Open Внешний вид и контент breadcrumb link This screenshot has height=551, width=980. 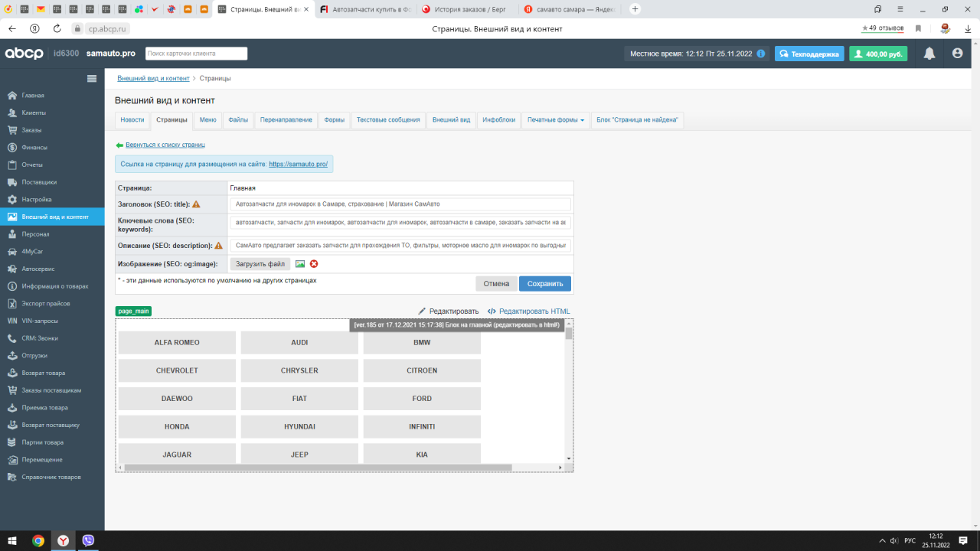coord(153,78)
